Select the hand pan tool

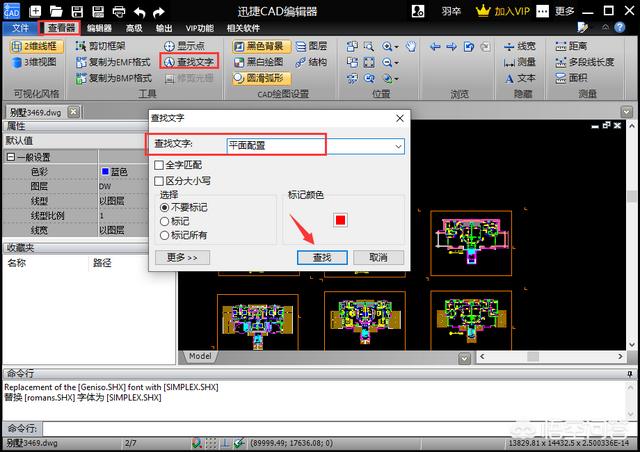click(411, 46)
